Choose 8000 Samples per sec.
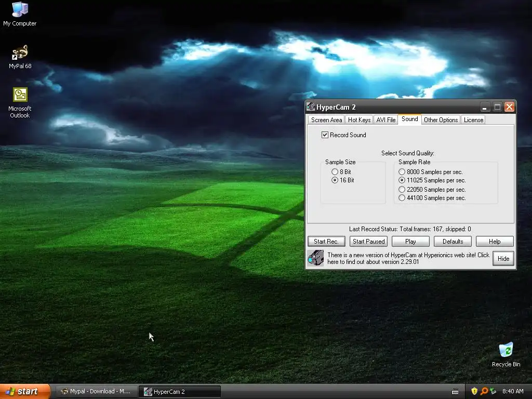The width and height of the screenshot is (532, 399). tap(402, 171)
